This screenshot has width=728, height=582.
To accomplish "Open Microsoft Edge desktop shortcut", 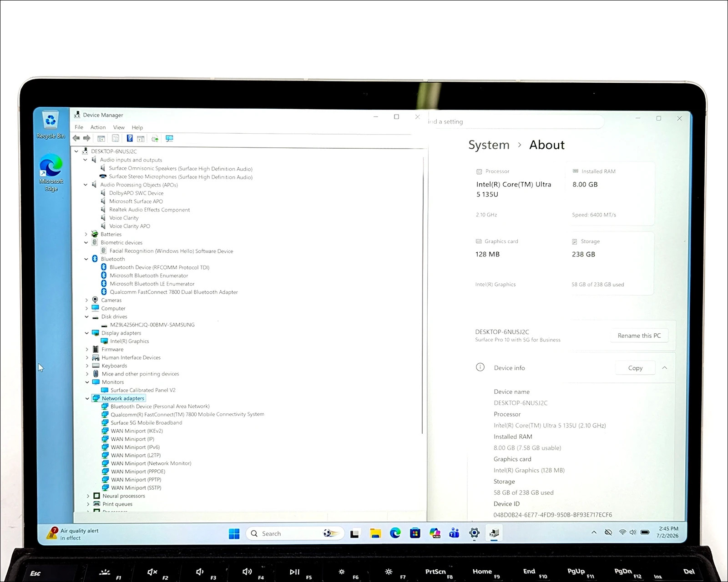I will [51, 173].
